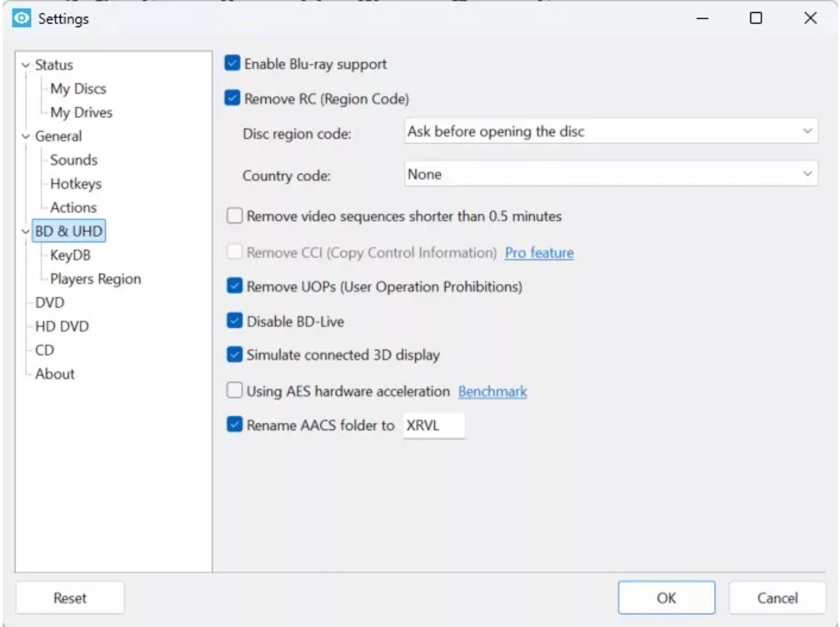Close the Settings window

810,19
